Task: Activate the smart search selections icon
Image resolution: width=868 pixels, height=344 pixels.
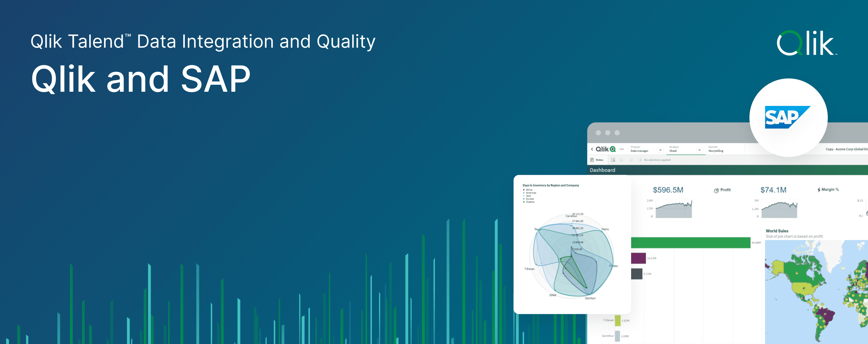Action: click(613, 160)
